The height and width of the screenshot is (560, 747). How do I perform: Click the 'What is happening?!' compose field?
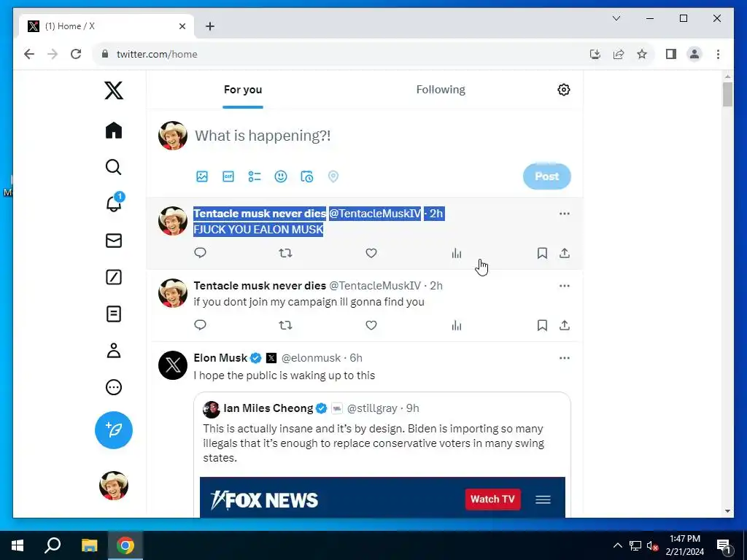263,136
